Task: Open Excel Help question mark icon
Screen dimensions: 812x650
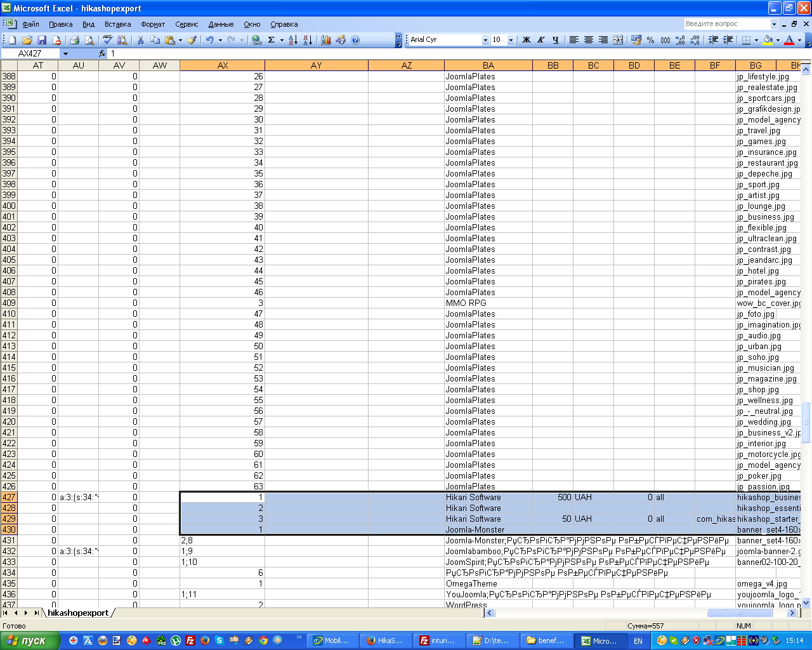Action: click(x=355, y=40)
